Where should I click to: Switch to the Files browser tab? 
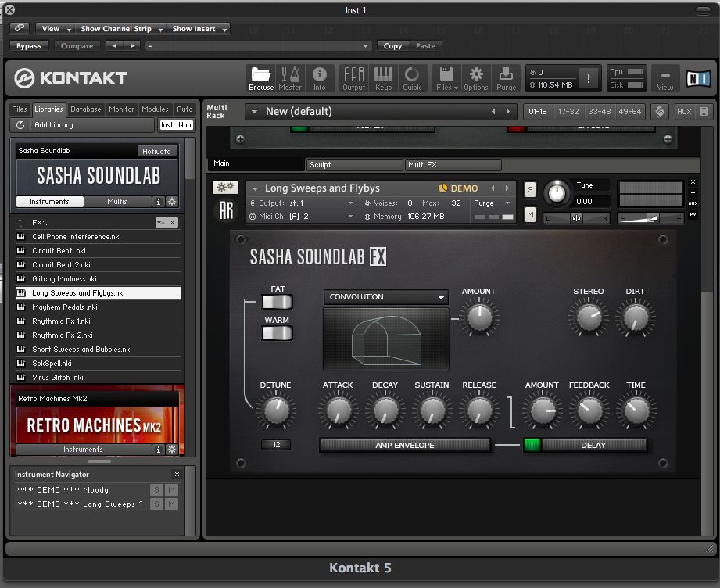[20, 109]
